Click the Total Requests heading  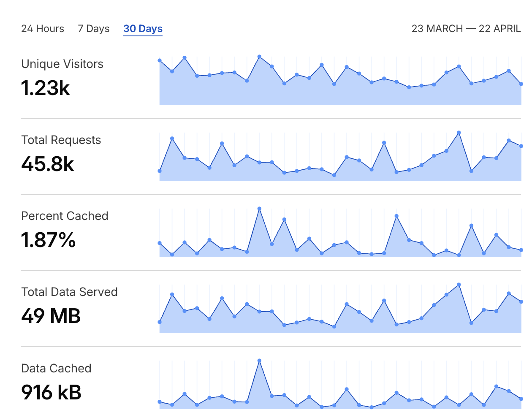[x=61, y=140]
